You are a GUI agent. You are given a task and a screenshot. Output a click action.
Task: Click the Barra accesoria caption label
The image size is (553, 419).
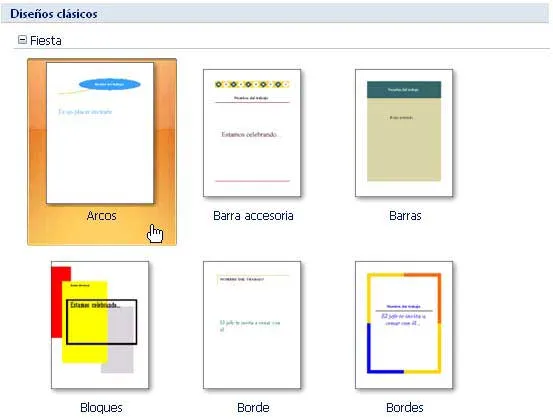(253, 215)
